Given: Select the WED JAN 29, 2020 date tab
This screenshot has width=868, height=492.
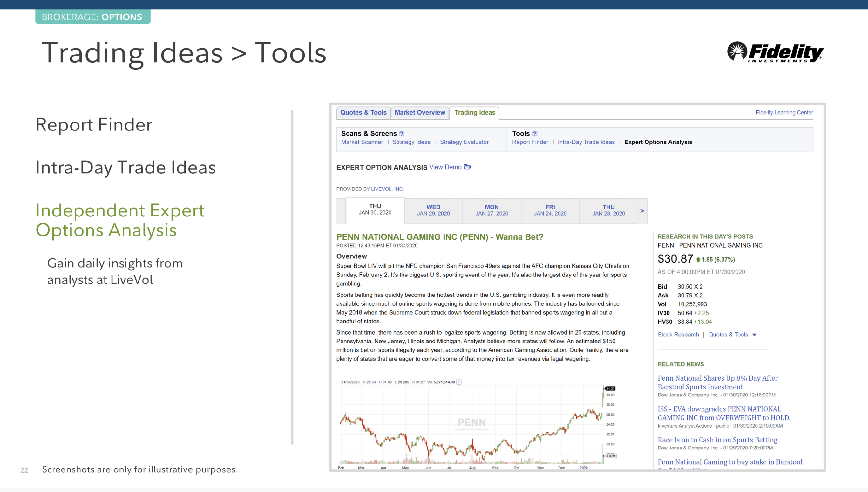Looking at the screenshot, I should (x=433, y=210).
